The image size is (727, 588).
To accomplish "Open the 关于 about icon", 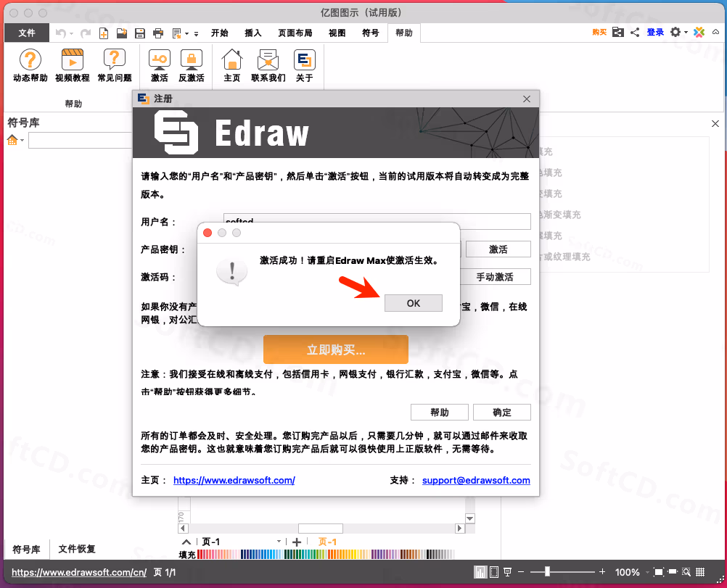I will 304,65.
